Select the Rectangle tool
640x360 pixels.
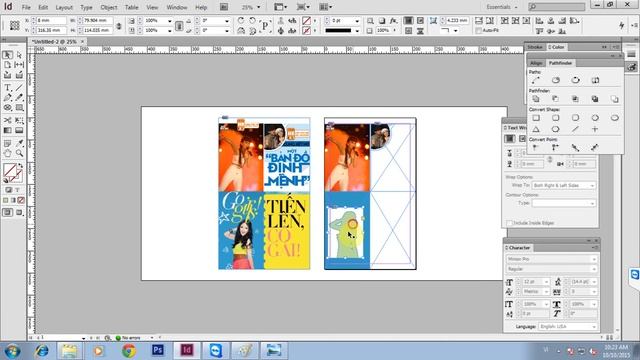pos(19,108)
